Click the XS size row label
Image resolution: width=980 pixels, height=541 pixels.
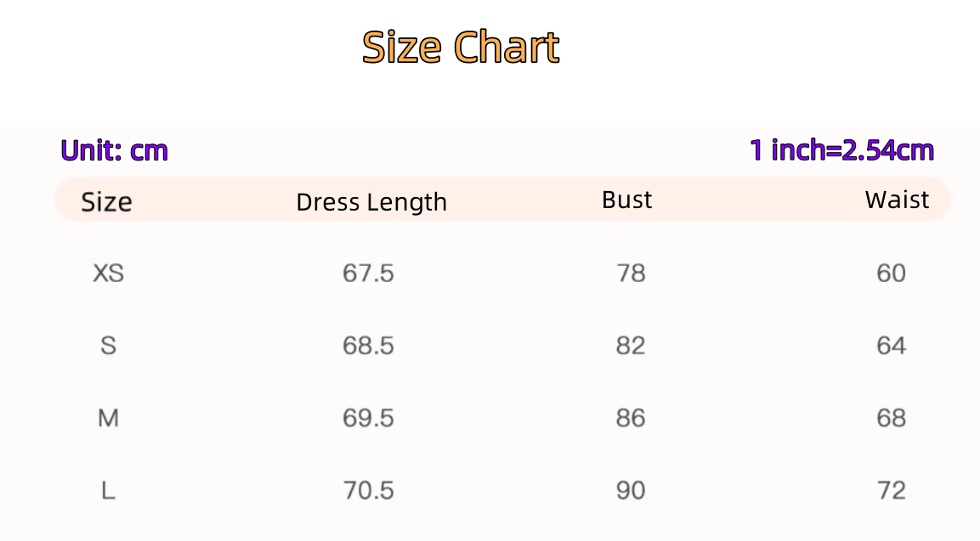(108, 273)
